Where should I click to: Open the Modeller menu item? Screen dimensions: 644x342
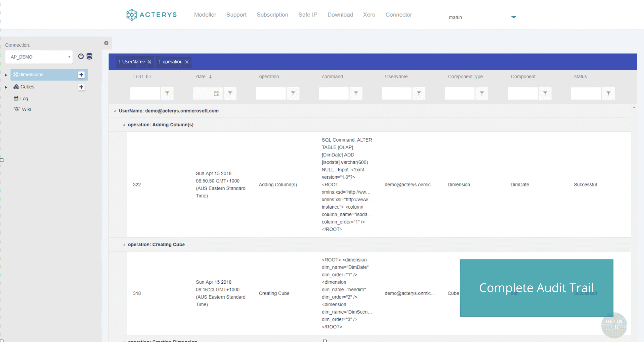pyautogui.click(x=205, y=15)
